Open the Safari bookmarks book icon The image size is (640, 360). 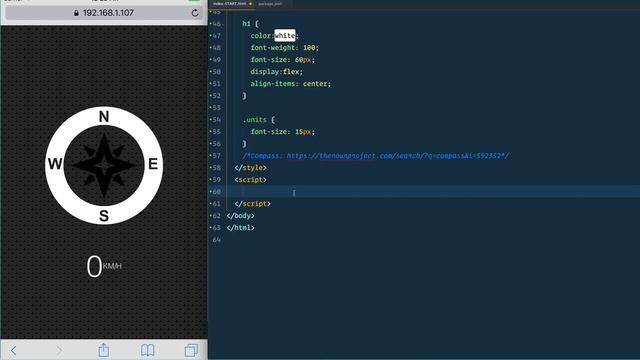(x=147, y=350)
